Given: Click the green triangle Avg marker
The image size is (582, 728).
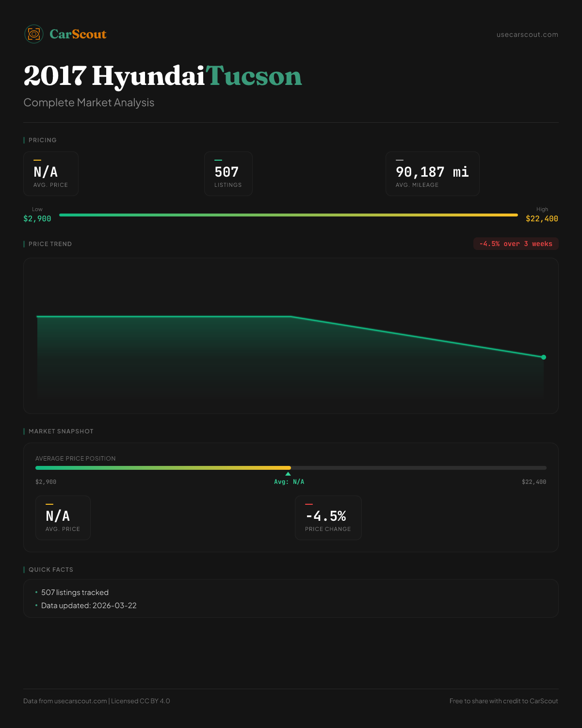Looking at the screenshot, I should [288, 474].
